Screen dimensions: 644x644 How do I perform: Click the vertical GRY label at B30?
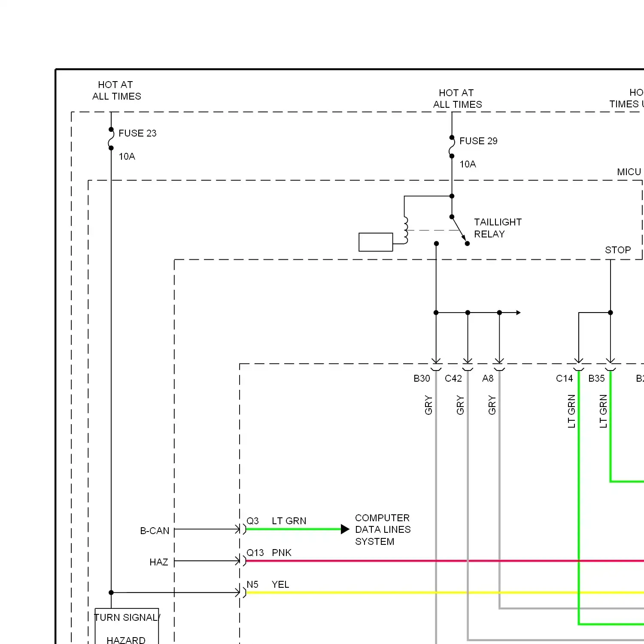(x=428, y=405)
